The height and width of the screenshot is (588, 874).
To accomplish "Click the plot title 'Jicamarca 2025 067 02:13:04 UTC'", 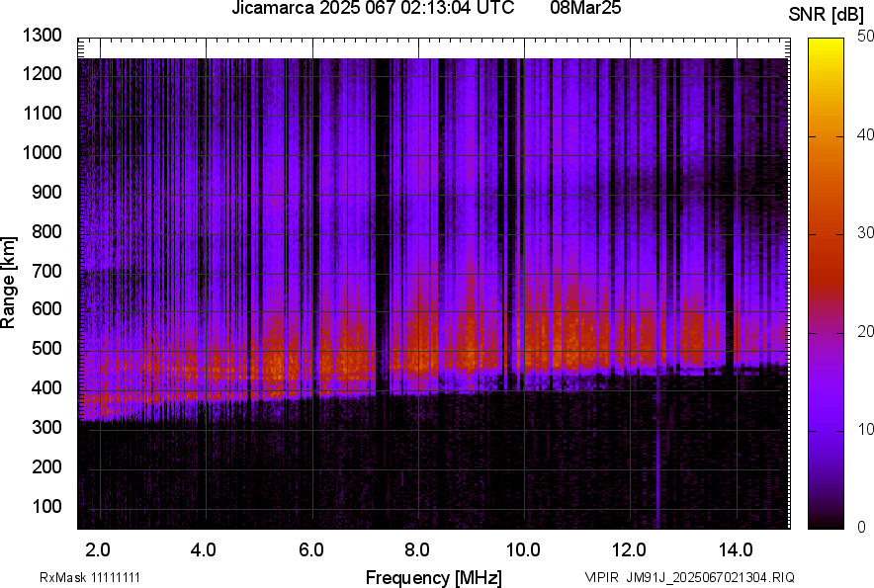I will point(373,8).
